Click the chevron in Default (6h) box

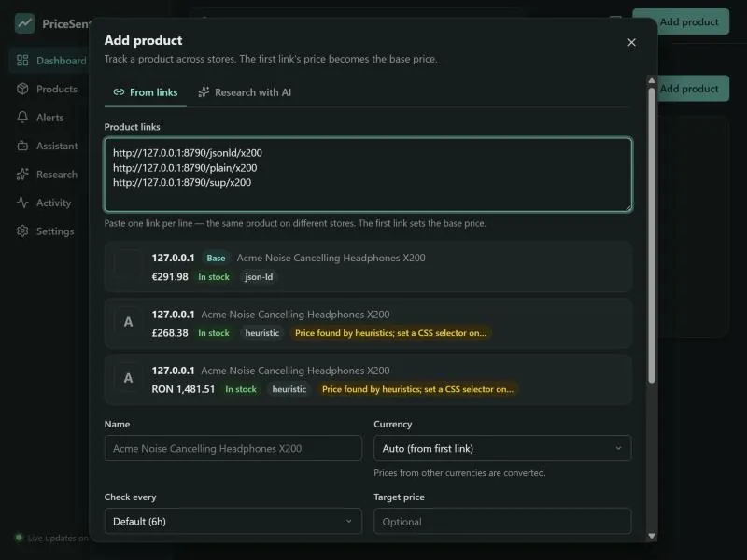click(x=348, y=522)
